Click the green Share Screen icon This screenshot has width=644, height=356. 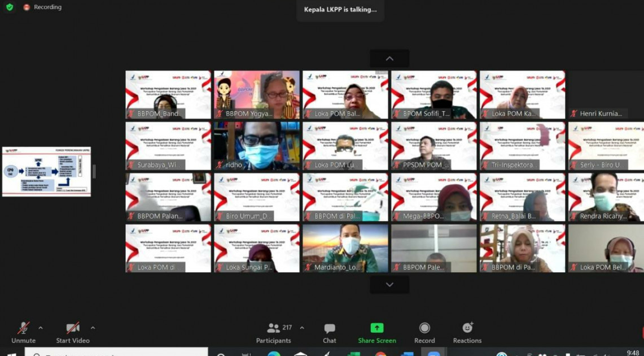(376, 328)
